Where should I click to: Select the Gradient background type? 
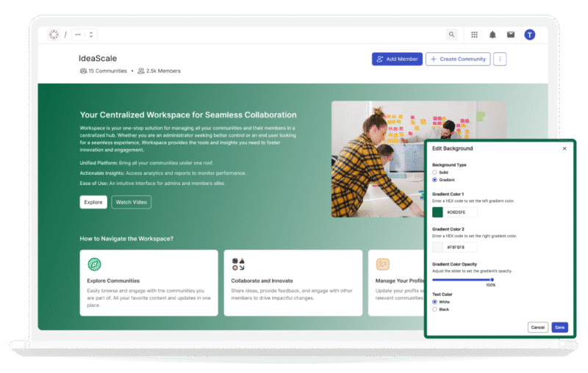(435, 179)
